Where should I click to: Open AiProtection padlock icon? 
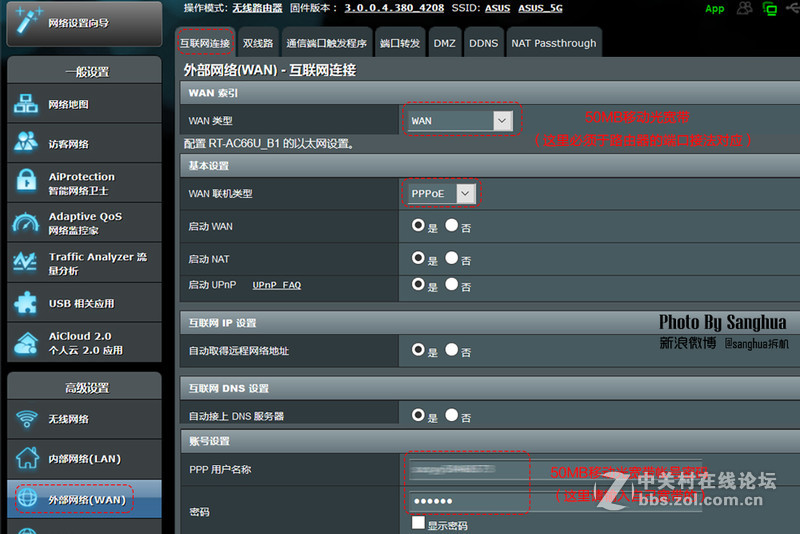tap(26, 181)
